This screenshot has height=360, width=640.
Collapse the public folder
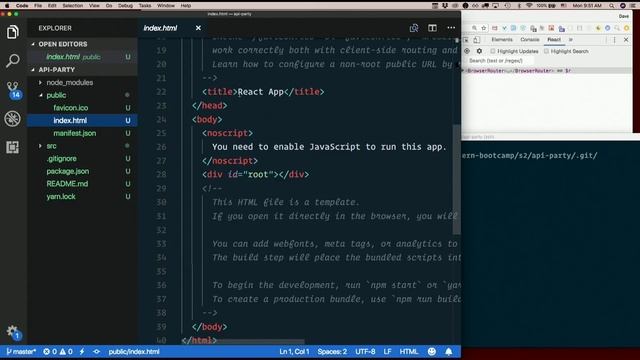(x=40, y=95)
